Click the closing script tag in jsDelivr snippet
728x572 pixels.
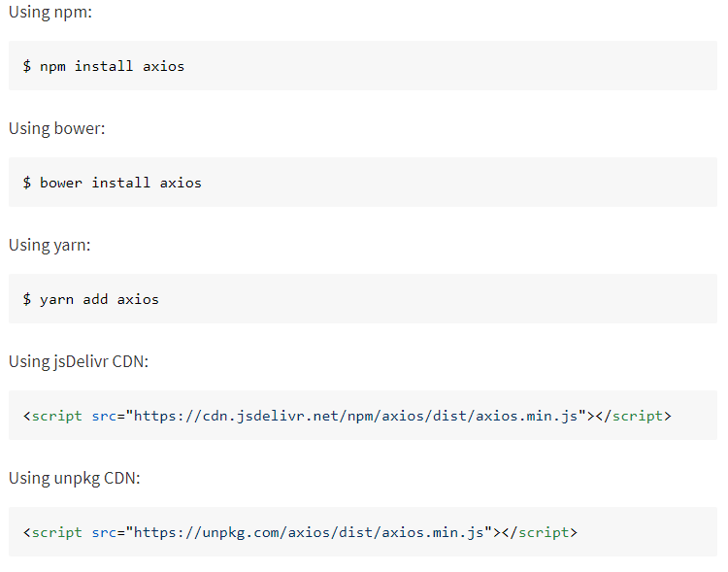633,416
